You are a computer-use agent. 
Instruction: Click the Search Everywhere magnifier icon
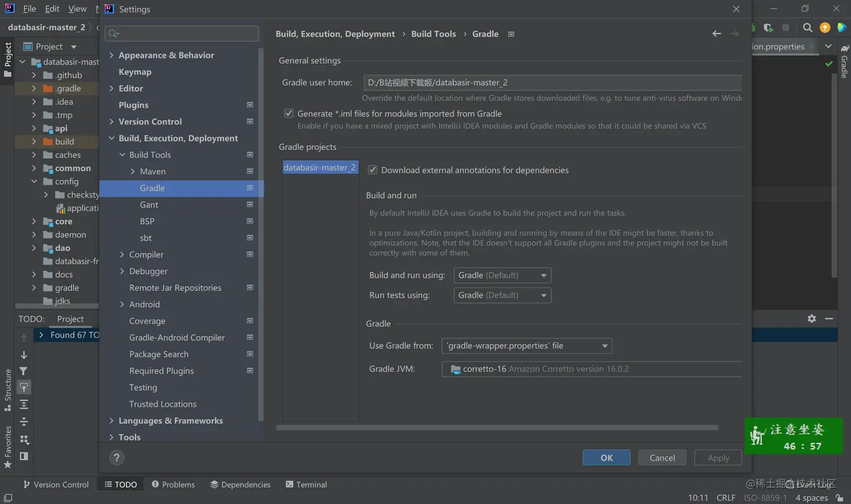coord(807,28)
